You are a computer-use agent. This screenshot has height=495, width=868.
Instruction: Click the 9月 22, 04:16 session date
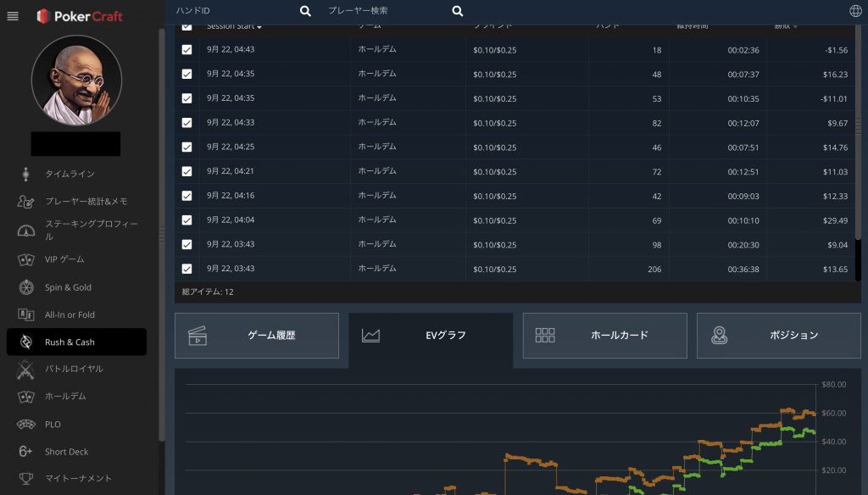click(231, 196)
